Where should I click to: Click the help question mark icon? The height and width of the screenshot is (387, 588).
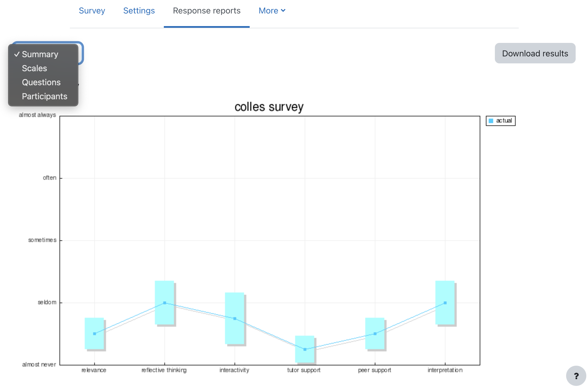coord(576,376)
